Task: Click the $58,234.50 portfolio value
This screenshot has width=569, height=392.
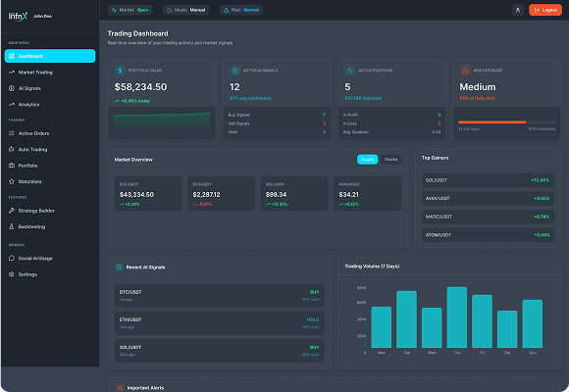Action: 141,87
